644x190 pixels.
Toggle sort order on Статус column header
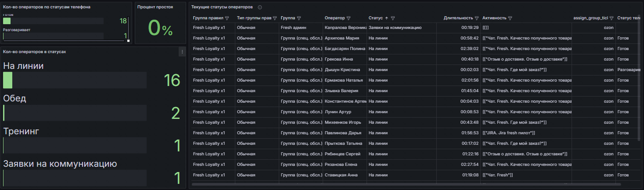(x=376, y=18)
